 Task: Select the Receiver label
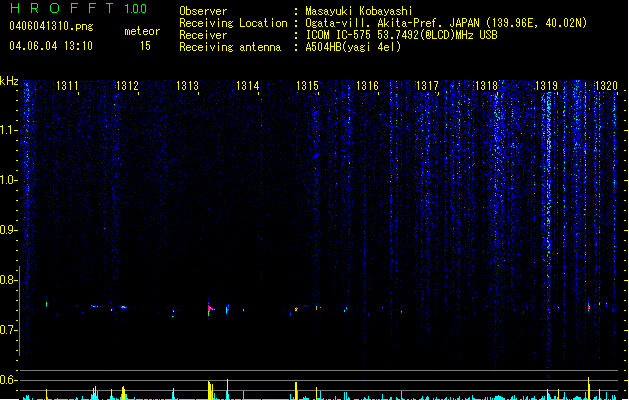point(203,35)
